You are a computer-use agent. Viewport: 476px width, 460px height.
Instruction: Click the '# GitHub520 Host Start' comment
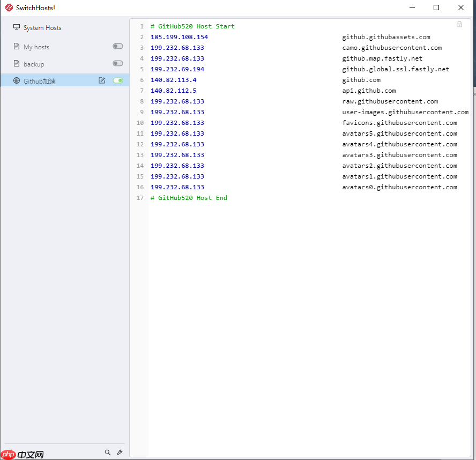coord(192,26)
